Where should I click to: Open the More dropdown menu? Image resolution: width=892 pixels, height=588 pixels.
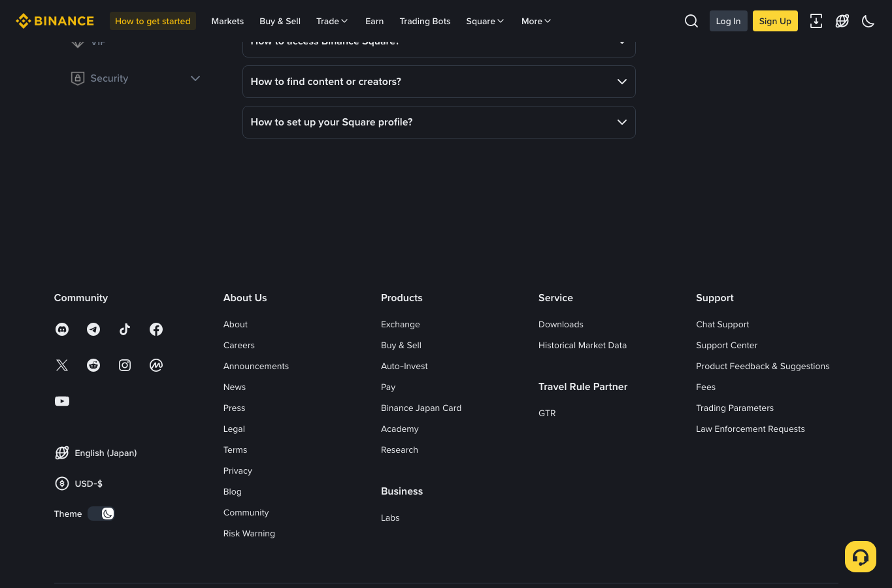(536, 21)
